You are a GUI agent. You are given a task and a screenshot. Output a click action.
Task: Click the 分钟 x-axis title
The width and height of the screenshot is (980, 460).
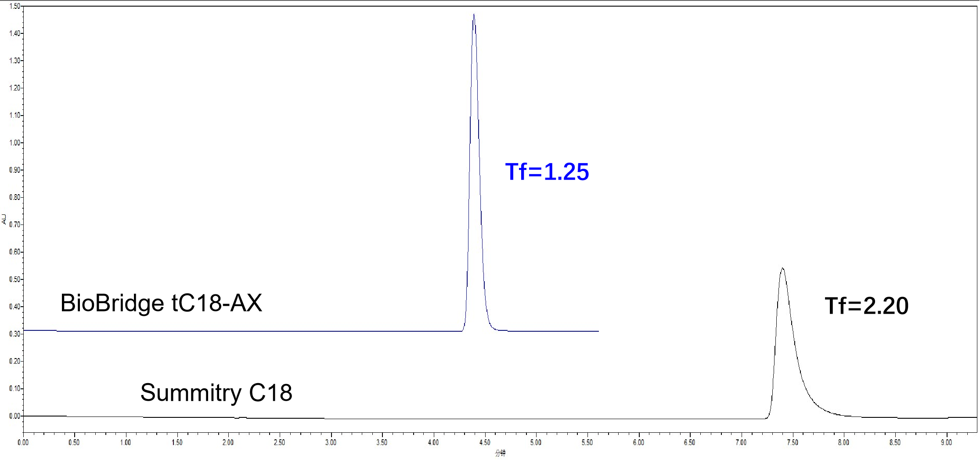[x=500, y=453]
